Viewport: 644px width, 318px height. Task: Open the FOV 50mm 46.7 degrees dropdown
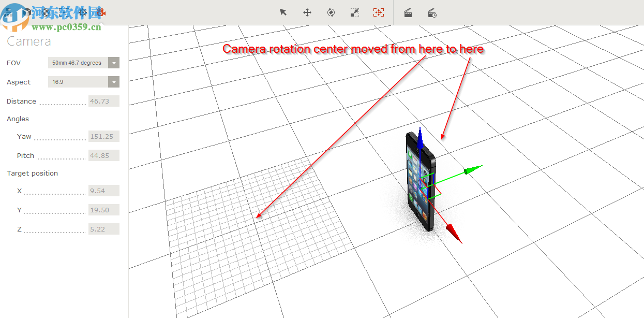(84, 63)
